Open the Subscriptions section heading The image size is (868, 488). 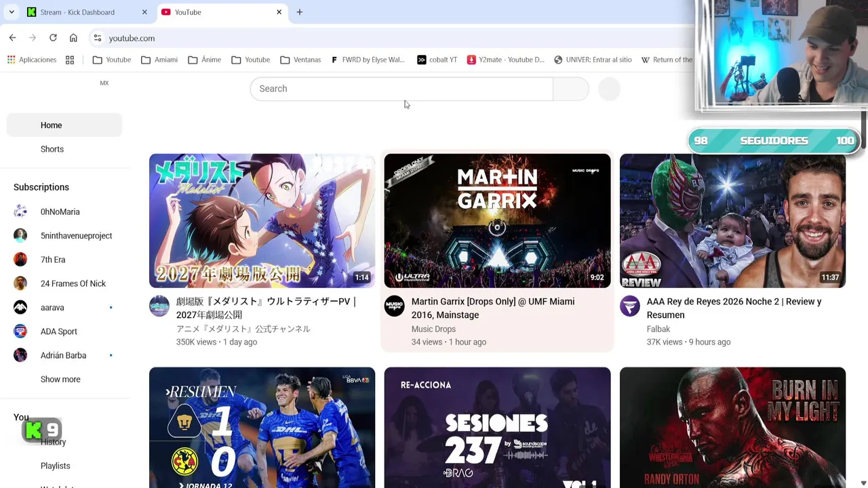pos(41,187)
